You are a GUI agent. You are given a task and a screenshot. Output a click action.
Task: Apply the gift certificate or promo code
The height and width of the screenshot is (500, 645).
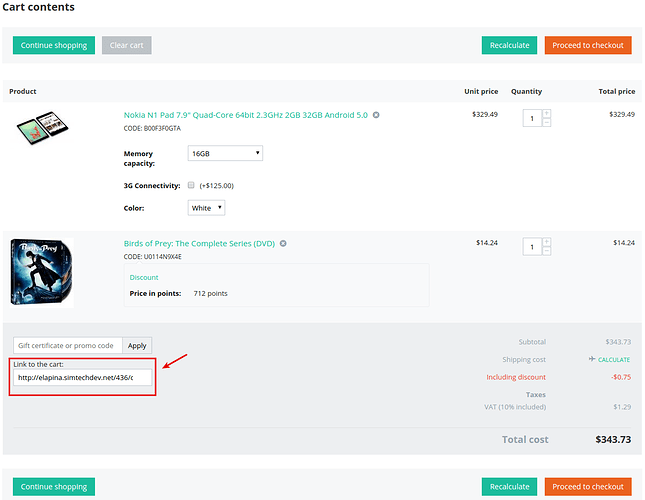[x=137, y=346]
